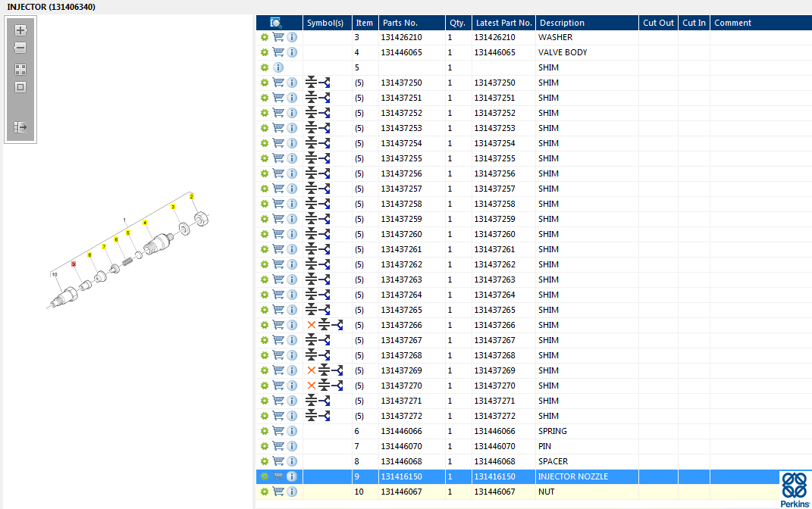
Task: Add WASHER 131426210 to cart
Action: coord(278,37)
